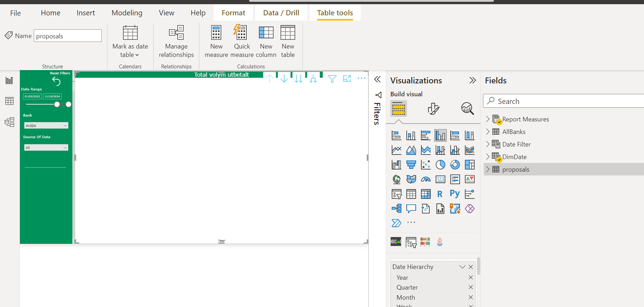Switch to Report view in left sidebar

point(9,81)
